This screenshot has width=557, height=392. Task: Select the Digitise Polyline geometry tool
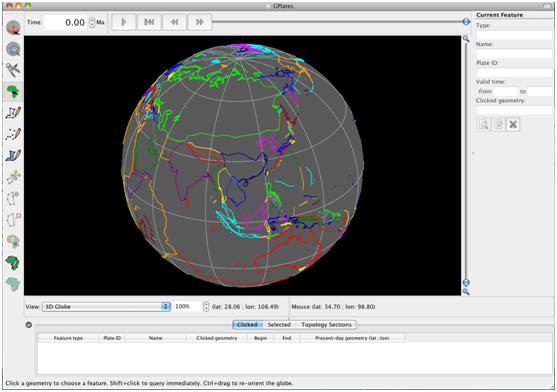coord(13,113)
